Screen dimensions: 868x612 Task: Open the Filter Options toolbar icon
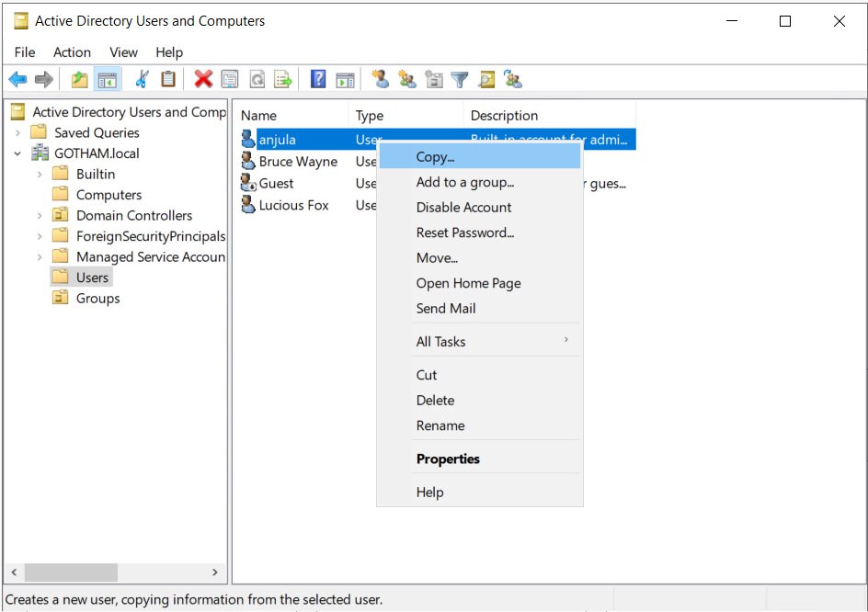(x=459, y=79)
